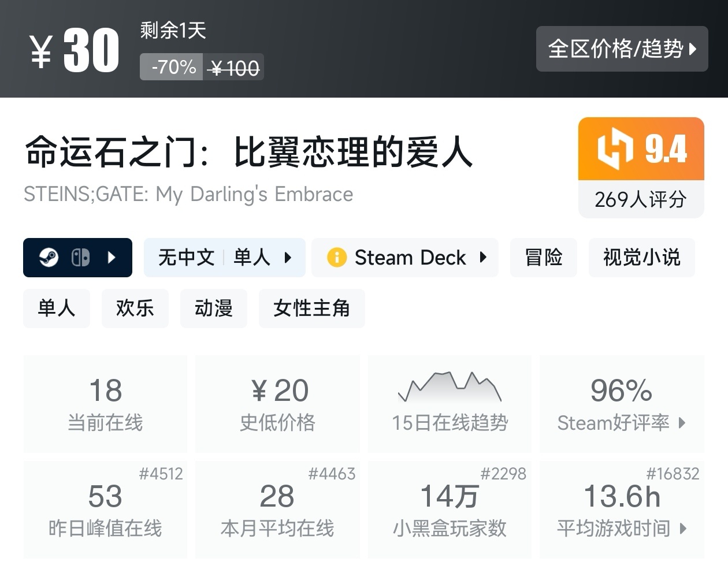Select the 欢乐 tag
This screenshot has height=569, width=728.
tap(135, 308)
